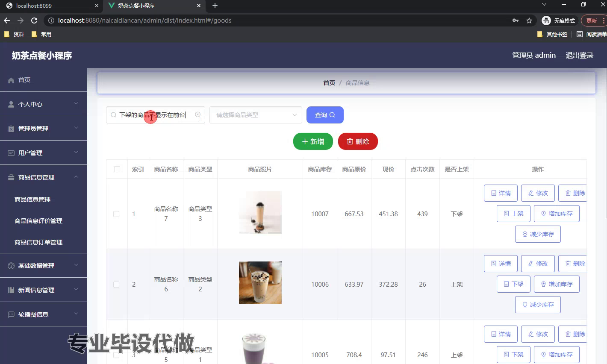Expand the 轮播图信息 sidebar menu

[x=44, y=314]
